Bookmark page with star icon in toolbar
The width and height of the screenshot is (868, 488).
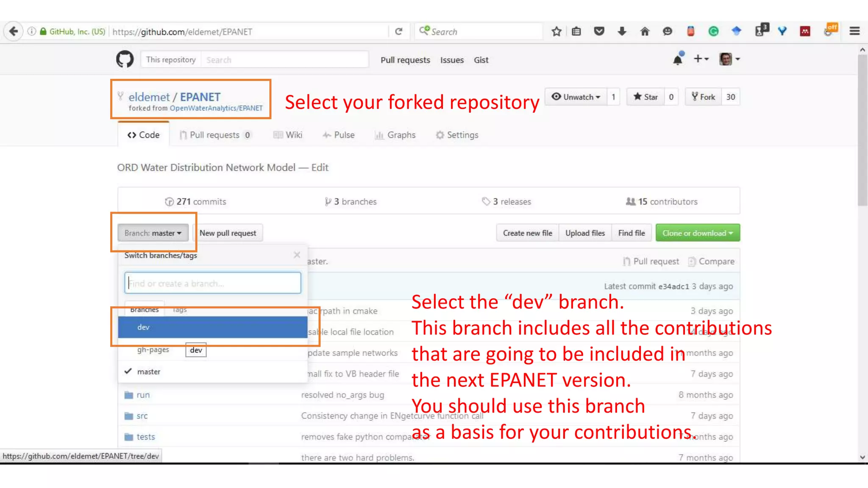[556, 31]
